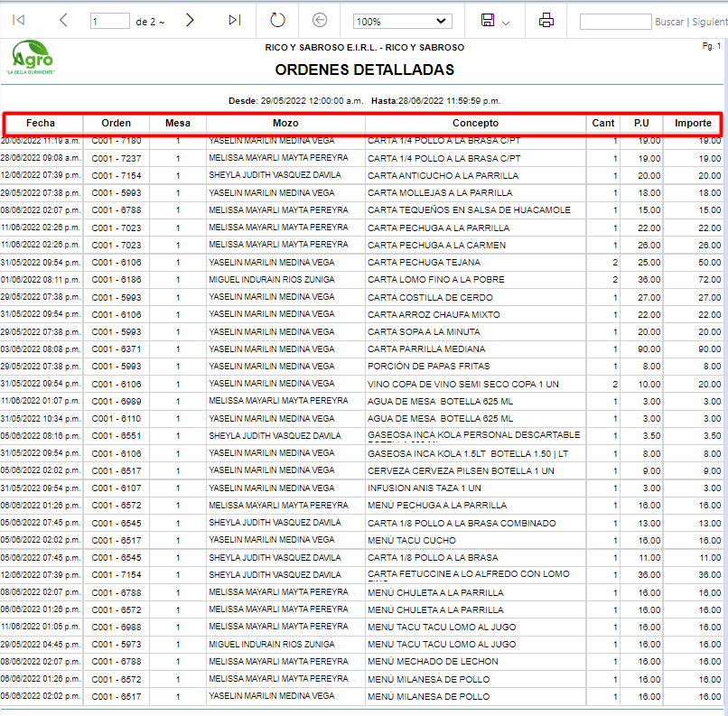
Task: Click VINO COPA DE VINO SEMI SECO
Action: coord(462,384)
